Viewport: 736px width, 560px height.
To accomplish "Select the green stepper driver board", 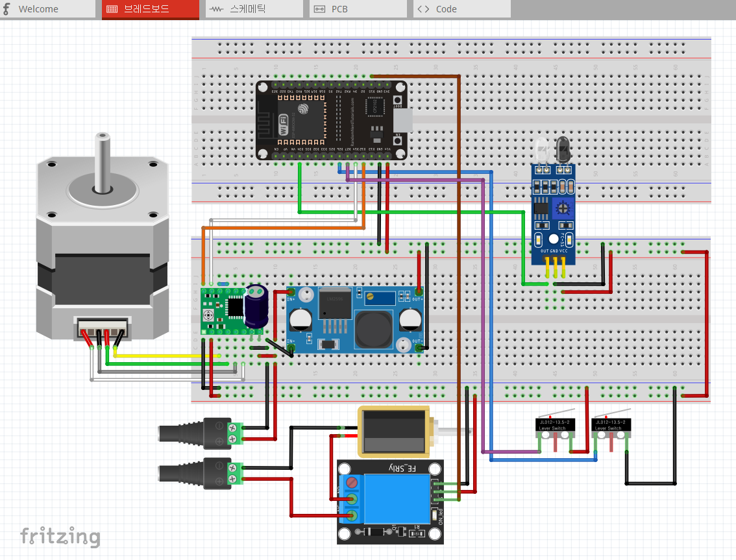I will coord(221,311).
